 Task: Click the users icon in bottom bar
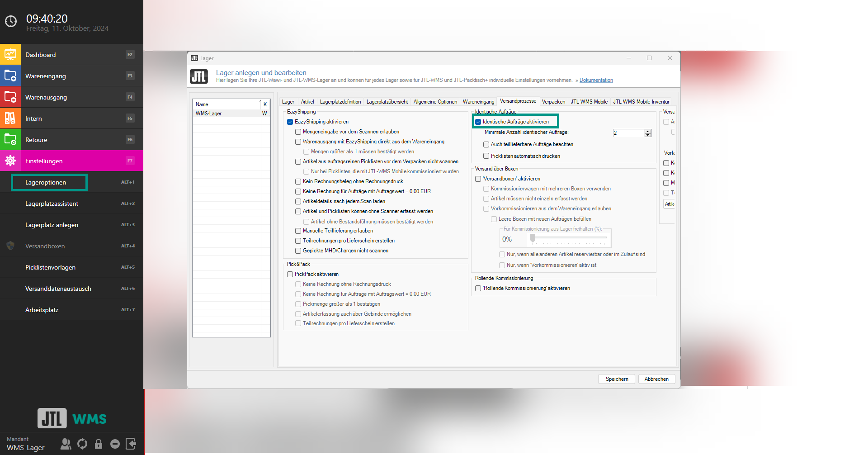pyautogui.click(x=66, y=444)
